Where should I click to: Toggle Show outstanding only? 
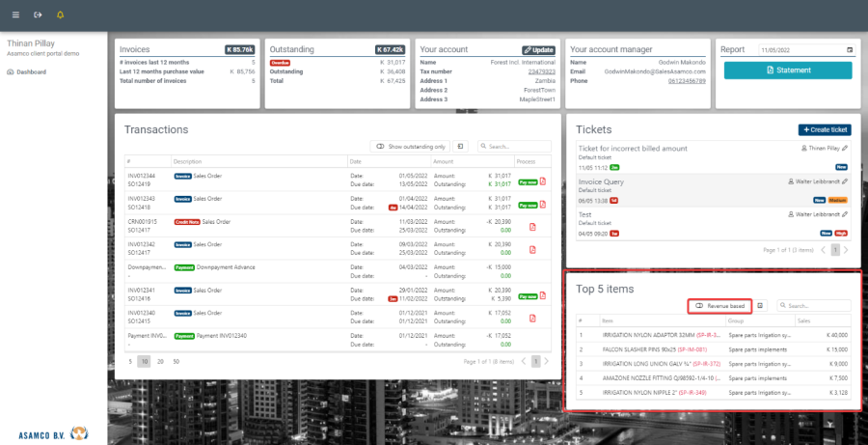point(411,146)
